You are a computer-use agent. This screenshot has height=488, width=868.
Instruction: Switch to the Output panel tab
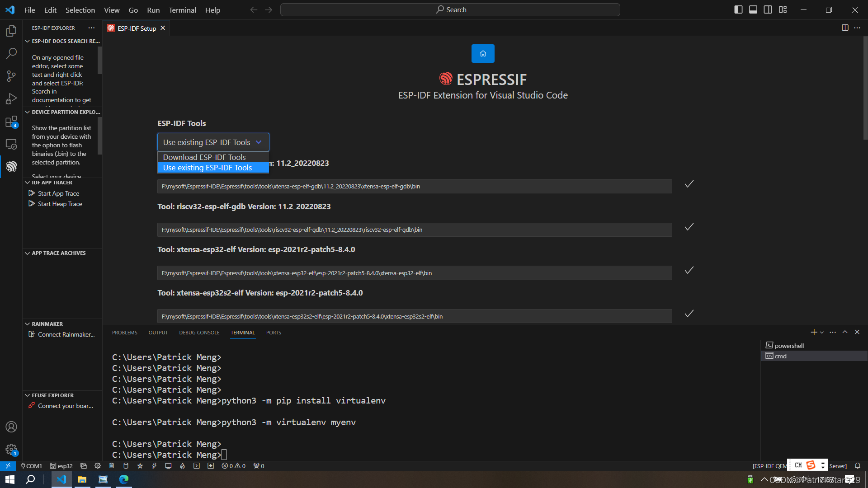(158, 333)
